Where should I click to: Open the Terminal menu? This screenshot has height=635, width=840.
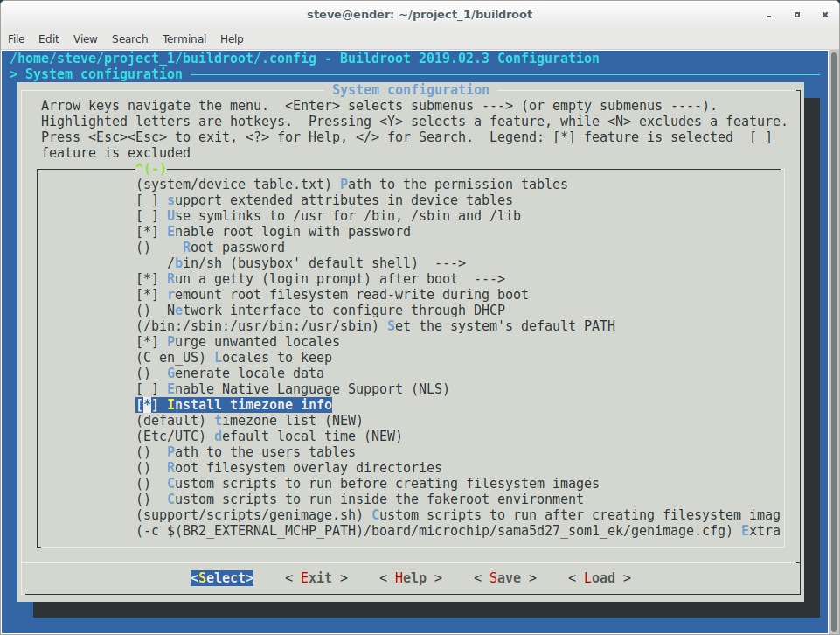click(x=184, y=38)
